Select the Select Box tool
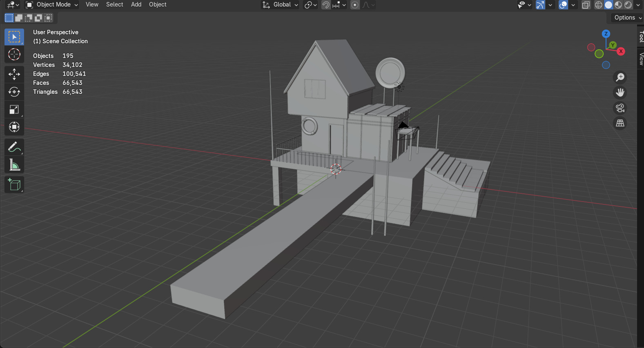The height and width of the screenshot is (348, 644). (14, 37)
